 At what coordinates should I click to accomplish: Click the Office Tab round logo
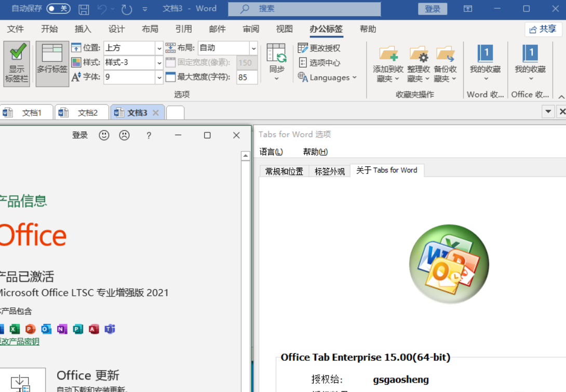[449, 264]
